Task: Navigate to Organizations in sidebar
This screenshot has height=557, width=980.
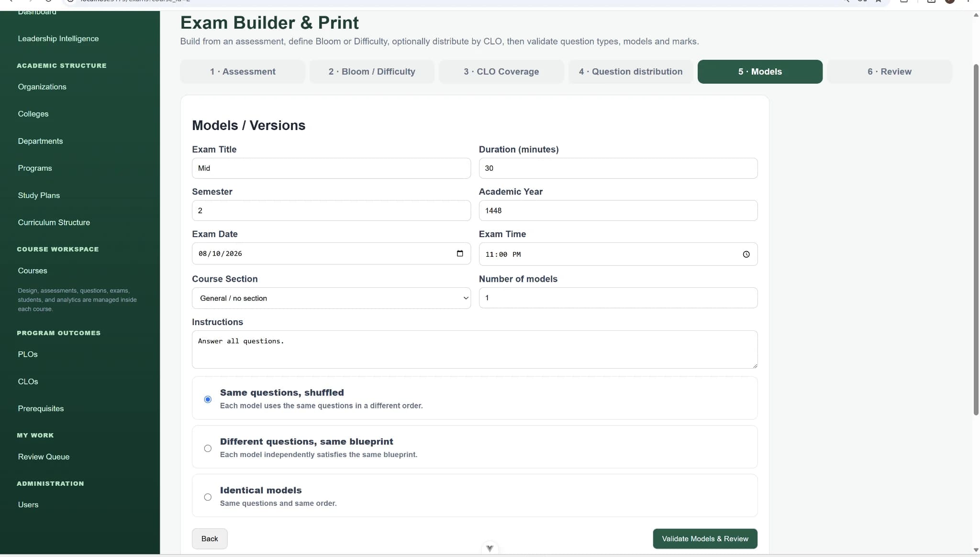Action: (x=42, y=87)
